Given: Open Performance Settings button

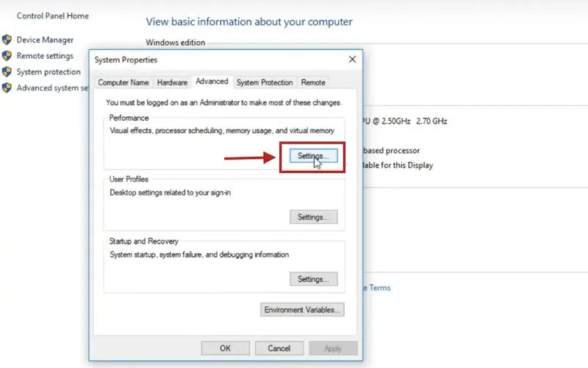Looking at the screenshot, I should [314, 156].
